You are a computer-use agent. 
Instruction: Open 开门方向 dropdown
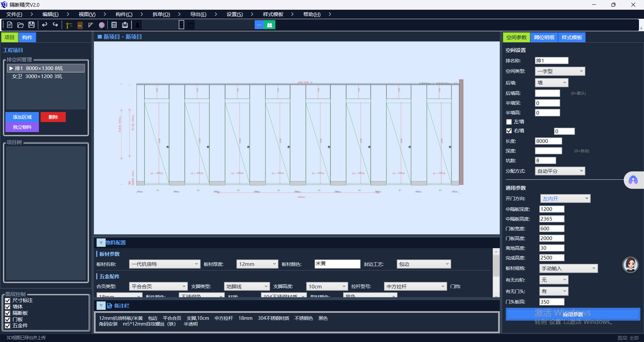565,198
